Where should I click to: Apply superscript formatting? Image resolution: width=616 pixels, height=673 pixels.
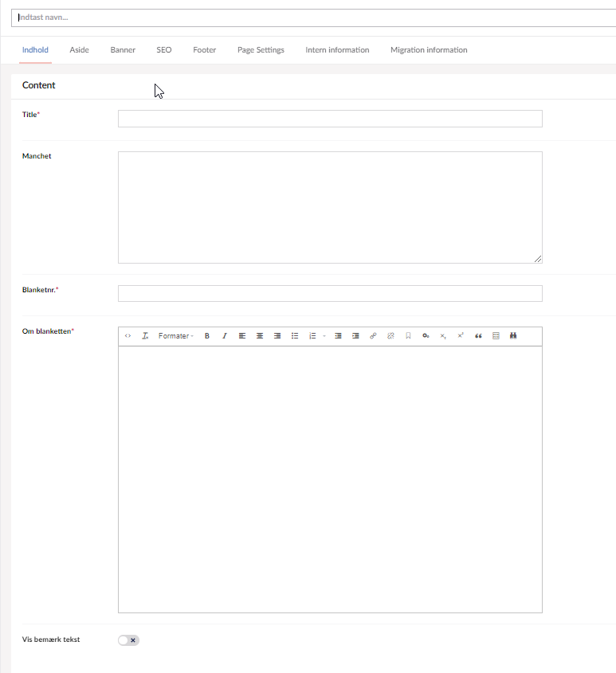(461, 336)
